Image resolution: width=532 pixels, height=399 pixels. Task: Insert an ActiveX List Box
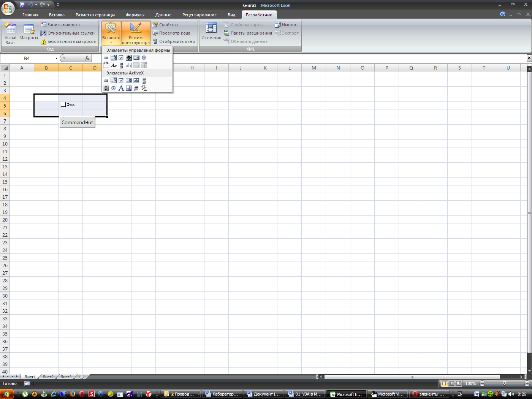pyautogui.click(x=129, y=81)
